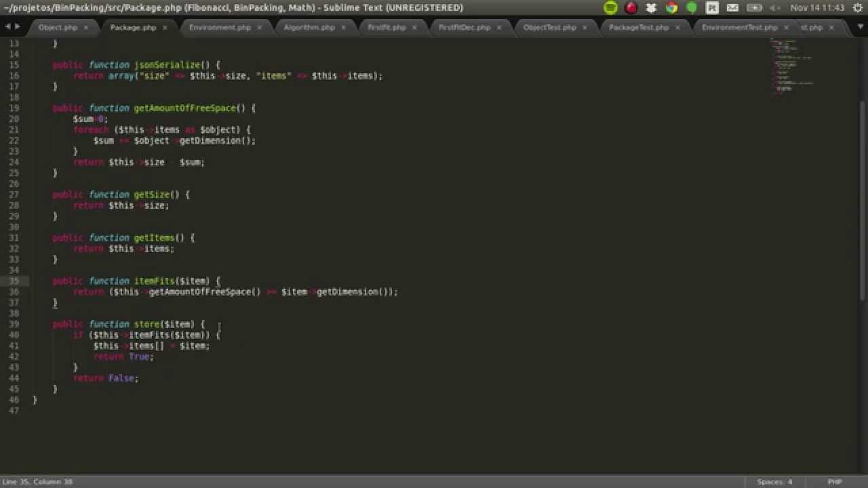Click line number 19 in the gutter
Viewport: 868px width, 488px height.
(x=14, y=108)
